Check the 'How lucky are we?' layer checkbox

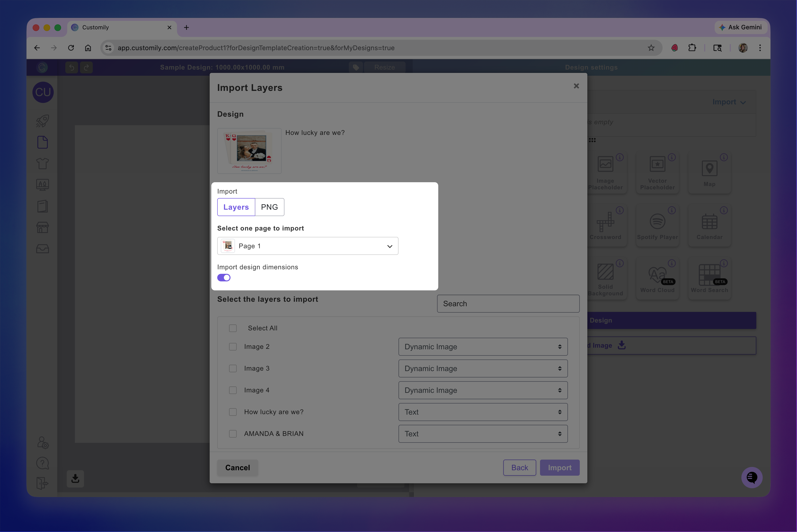click(x=233, y=412)
